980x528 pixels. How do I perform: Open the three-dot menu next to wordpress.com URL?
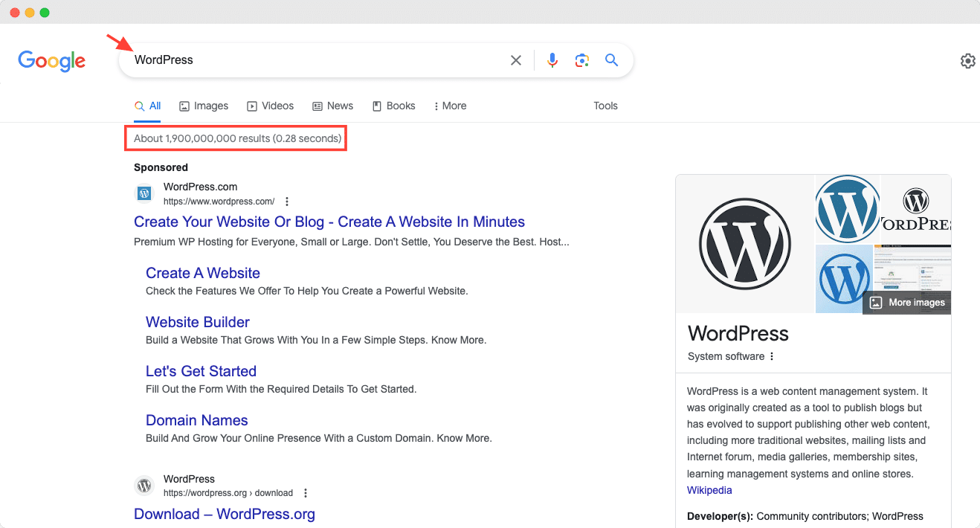click(x=287, y=202)
